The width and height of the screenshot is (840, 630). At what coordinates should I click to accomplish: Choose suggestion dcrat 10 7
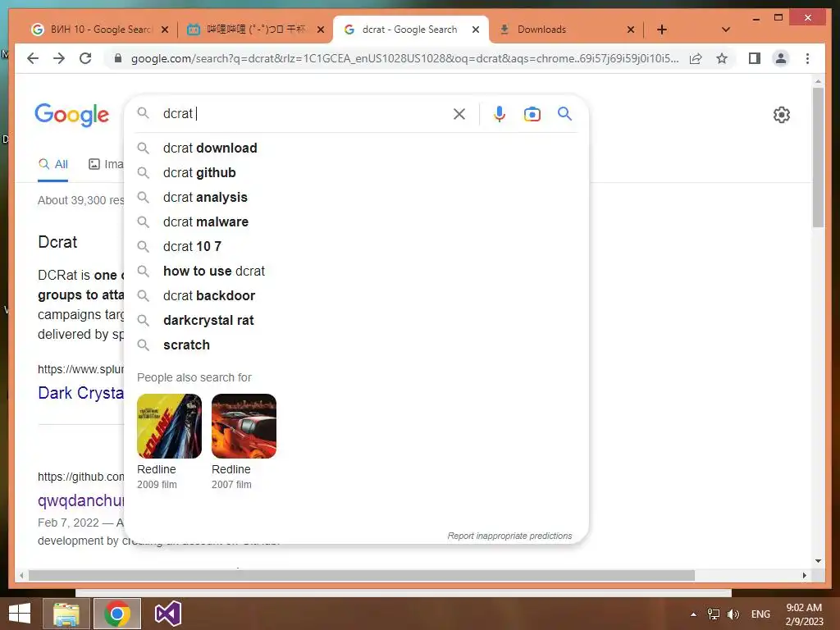(x=356, y=246)
